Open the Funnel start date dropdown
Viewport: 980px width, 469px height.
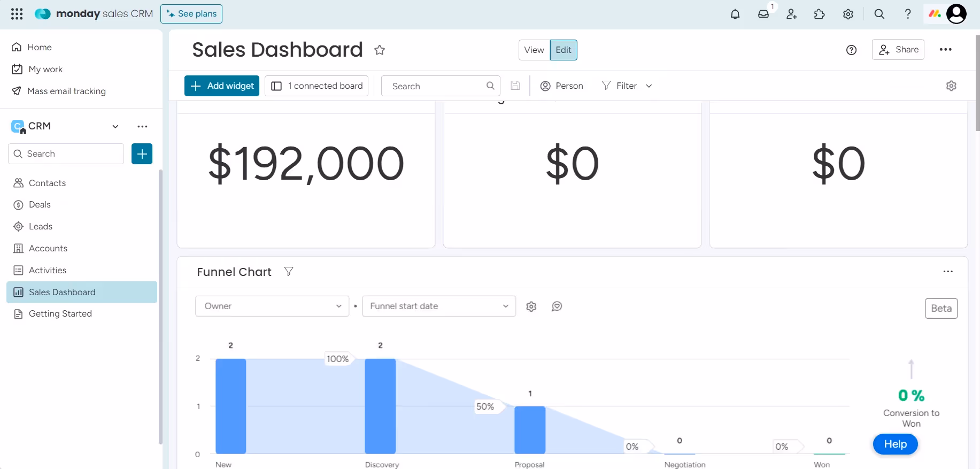(439, 306)
